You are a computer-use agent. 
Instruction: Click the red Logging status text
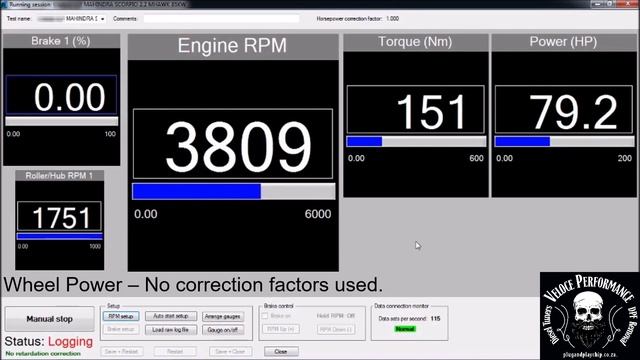click(x=70, y=341)
